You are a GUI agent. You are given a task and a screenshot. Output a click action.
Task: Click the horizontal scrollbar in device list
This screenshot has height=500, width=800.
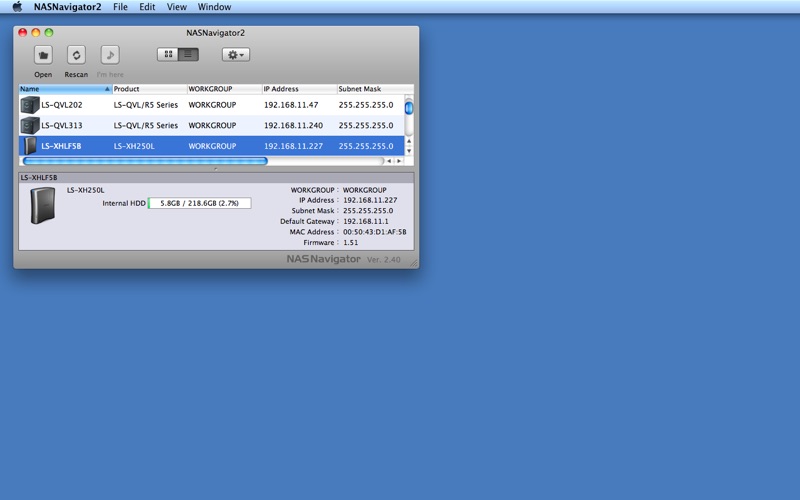[x=145, y=161]
